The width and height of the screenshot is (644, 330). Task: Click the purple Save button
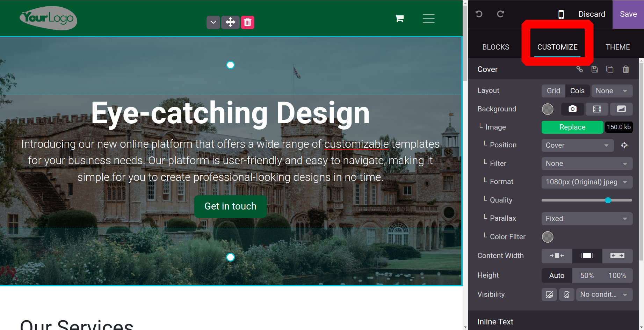628,14
